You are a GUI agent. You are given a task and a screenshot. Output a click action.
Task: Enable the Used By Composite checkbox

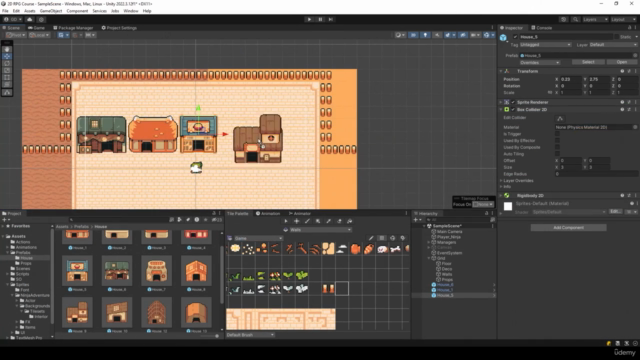click(x=557, y=147)
